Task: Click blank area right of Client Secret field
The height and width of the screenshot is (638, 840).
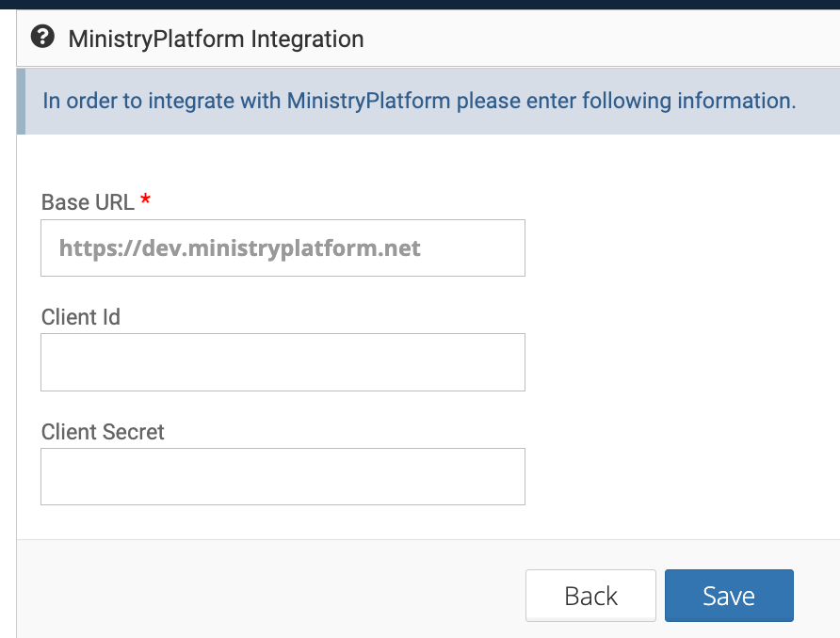Action: click(x=678, y=476)
